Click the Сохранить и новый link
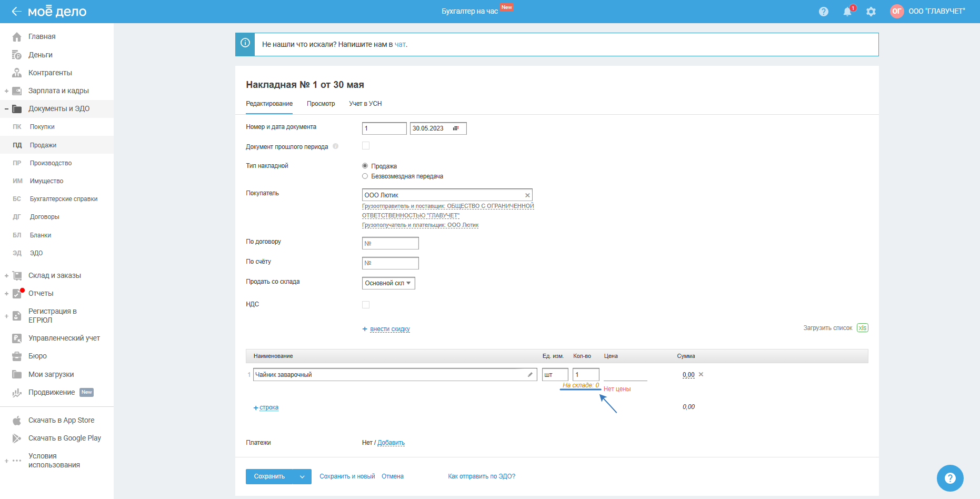Viewport: 980px width, 499px height. [x=347, y=476]
